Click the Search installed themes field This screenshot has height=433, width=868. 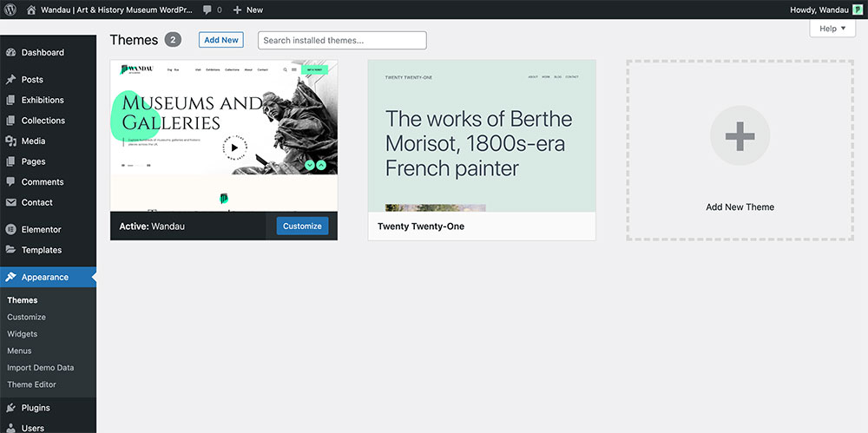tap(342, 40)
